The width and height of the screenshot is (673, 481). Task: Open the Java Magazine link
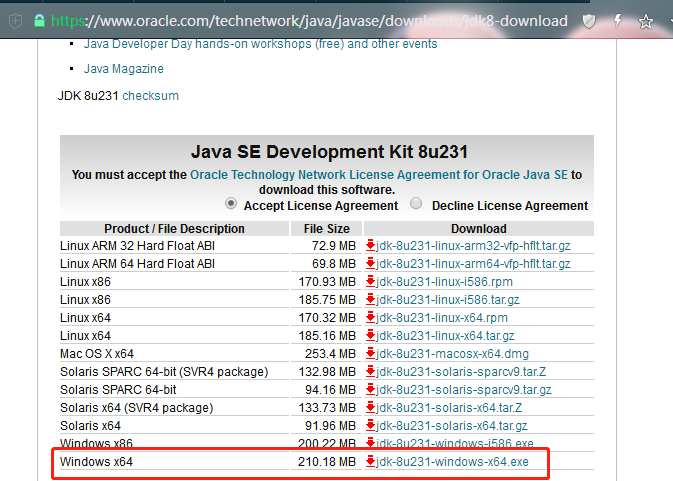(124, 68)
